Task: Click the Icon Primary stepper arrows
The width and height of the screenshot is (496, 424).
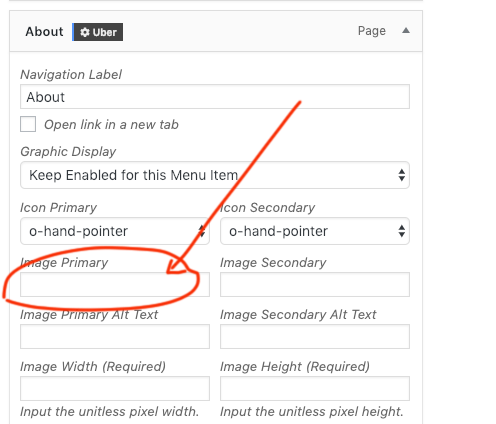Action: point(202,231)
